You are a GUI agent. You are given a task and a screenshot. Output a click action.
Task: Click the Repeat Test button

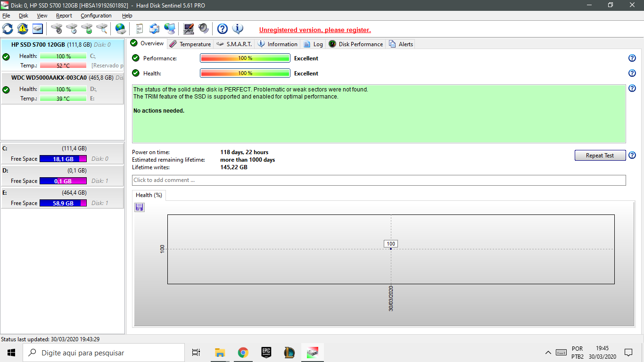[x=600, y=156]
